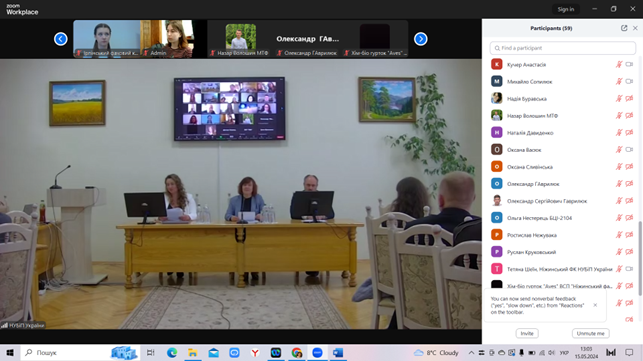Open Windows notification center
The width and height of the screenshot is (643, 361).
pyautogui.click(x=629, y=353)
